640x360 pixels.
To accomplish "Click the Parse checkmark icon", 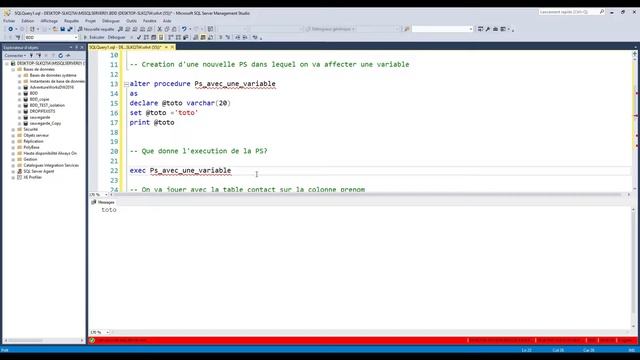I will (139, 37).
